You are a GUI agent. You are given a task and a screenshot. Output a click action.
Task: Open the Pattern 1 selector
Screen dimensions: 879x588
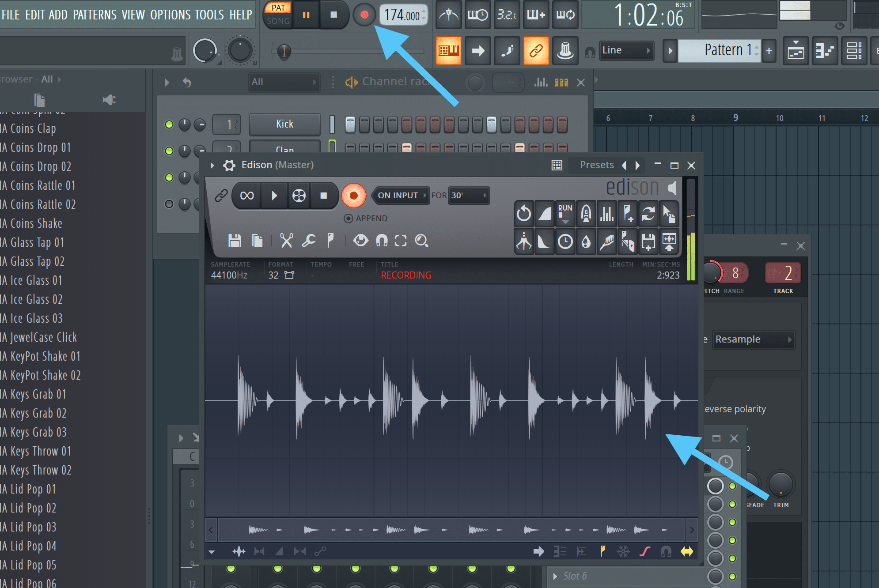[719, 50]
